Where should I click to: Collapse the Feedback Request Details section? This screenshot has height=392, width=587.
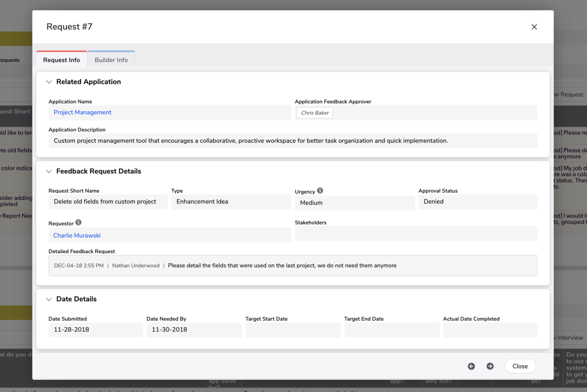49,171
